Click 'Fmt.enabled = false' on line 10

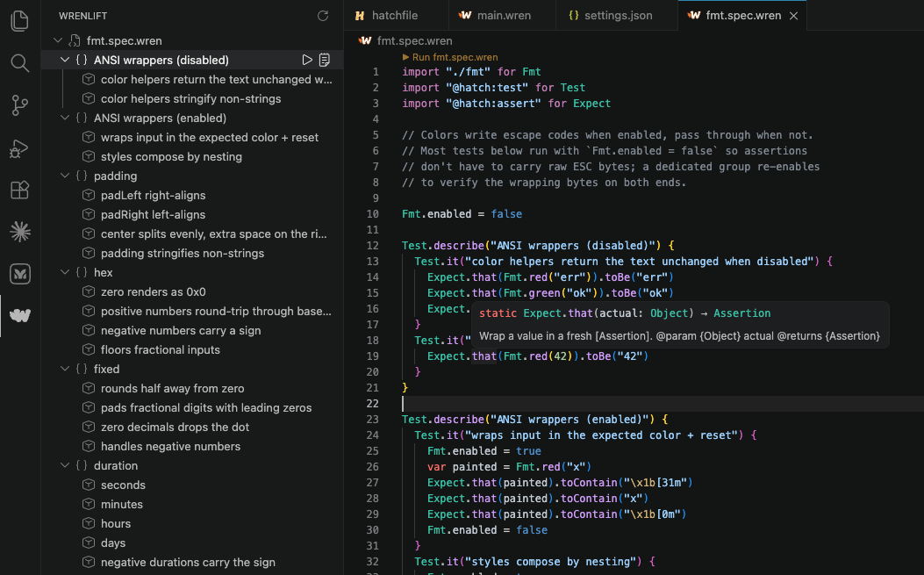(462, 214)
